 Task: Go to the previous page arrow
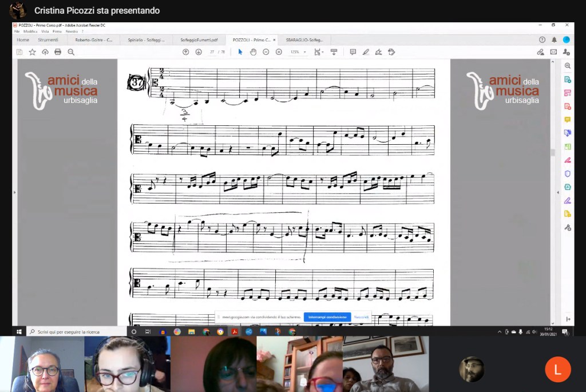[185, 52]
